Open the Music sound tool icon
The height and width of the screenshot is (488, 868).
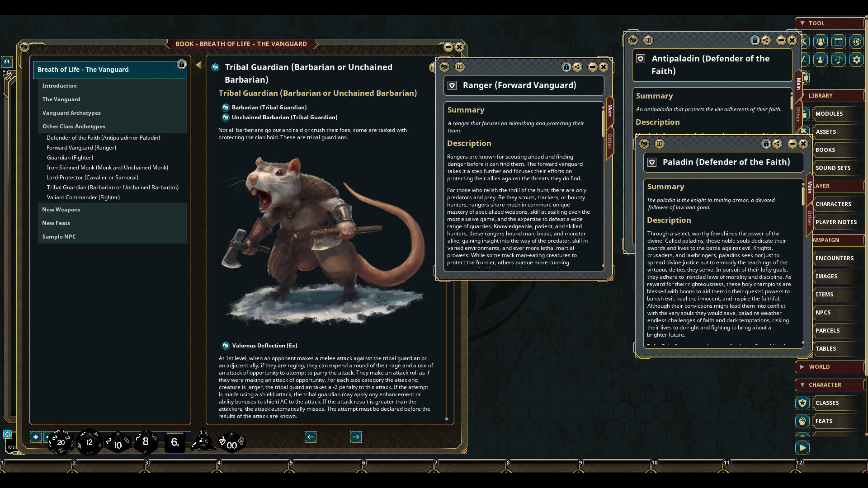pyautogui.click(x=838, y=60)
